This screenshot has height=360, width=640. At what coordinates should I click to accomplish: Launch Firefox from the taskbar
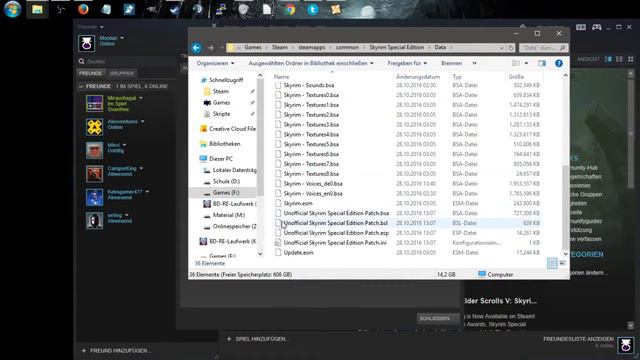point(83,9)
